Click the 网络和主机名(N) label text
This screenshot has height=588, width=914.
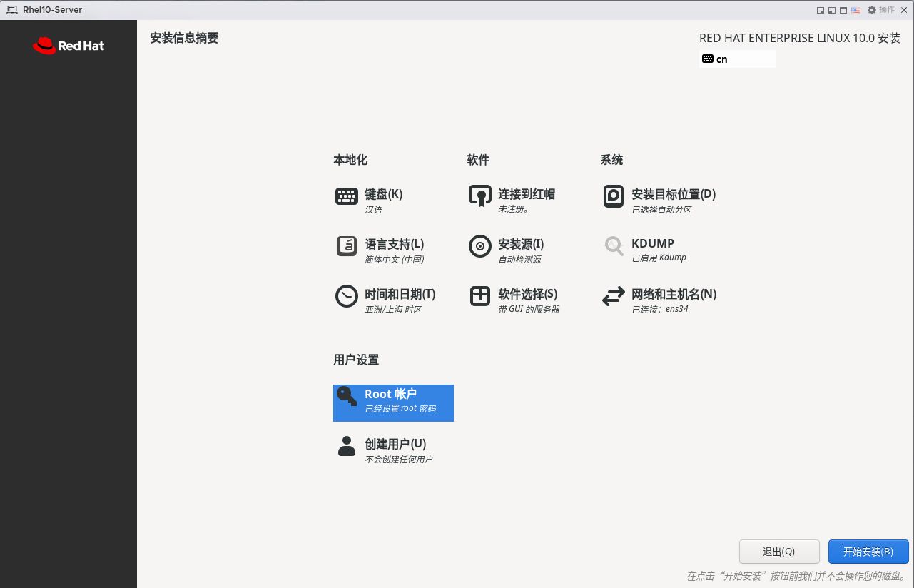(674, 294)
